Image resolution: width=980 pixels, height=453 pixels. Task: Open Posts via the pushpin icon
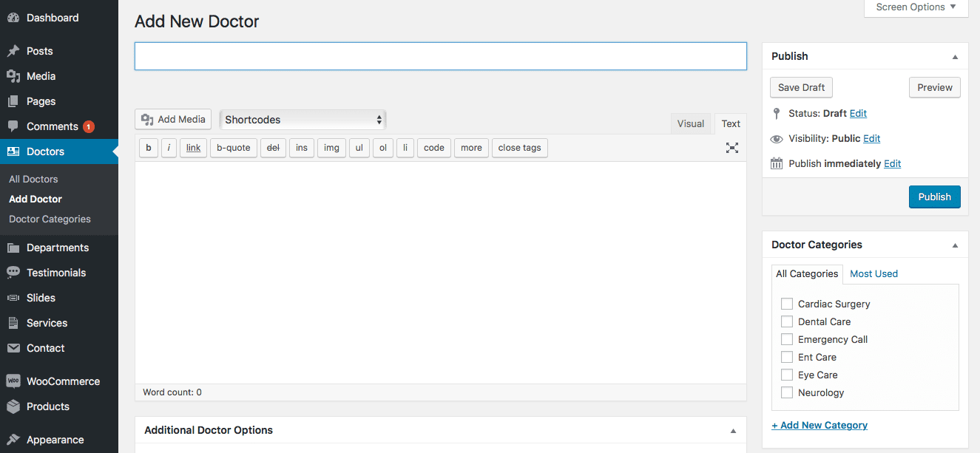(13, 51)
